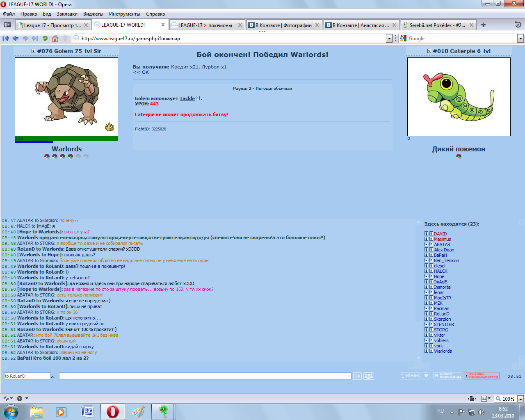
Task: Open a new tab with plus button
Action: click(x=483, y=25)
